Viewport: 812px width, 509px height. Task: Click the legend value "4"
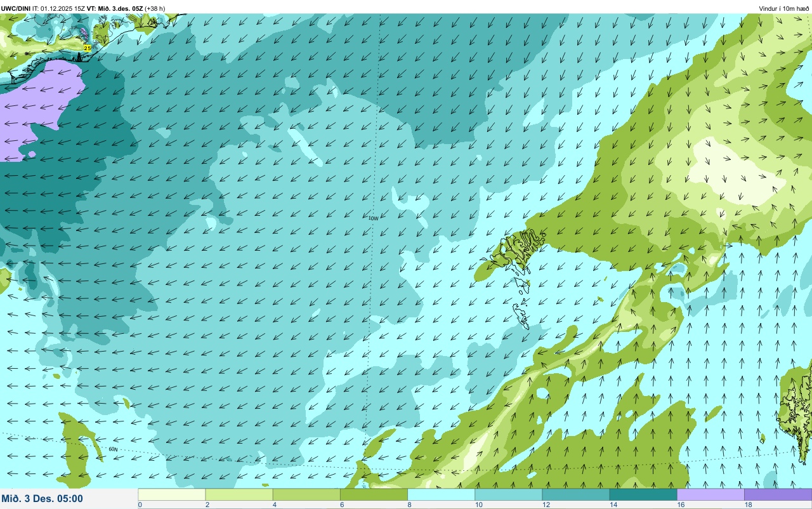coord(274,505)
